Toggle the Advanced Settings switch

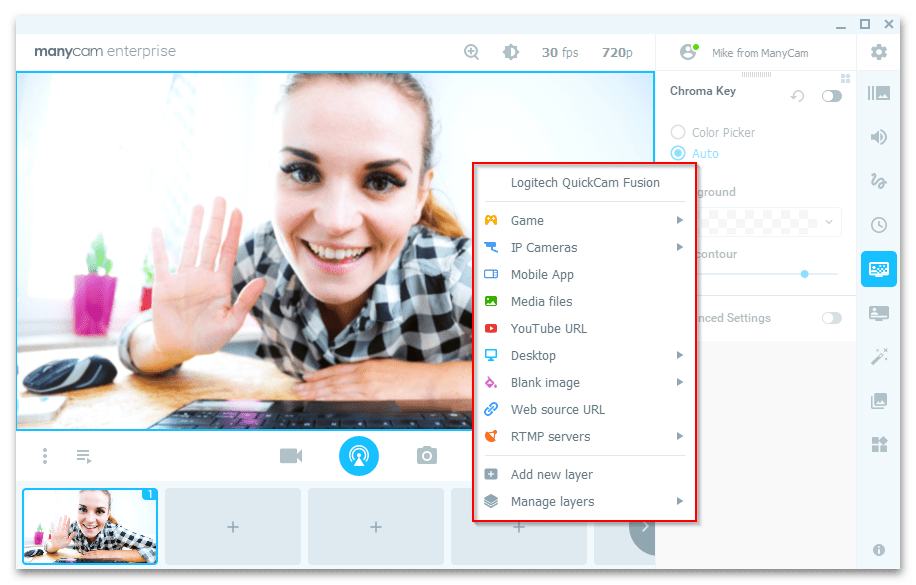pos(831,318)
